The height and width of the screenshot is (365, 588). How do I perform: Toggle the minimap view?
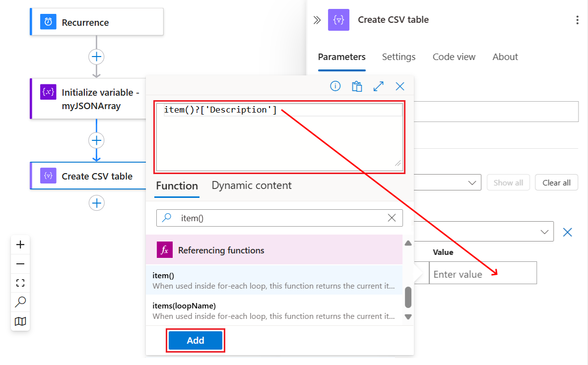click(20, 321)
